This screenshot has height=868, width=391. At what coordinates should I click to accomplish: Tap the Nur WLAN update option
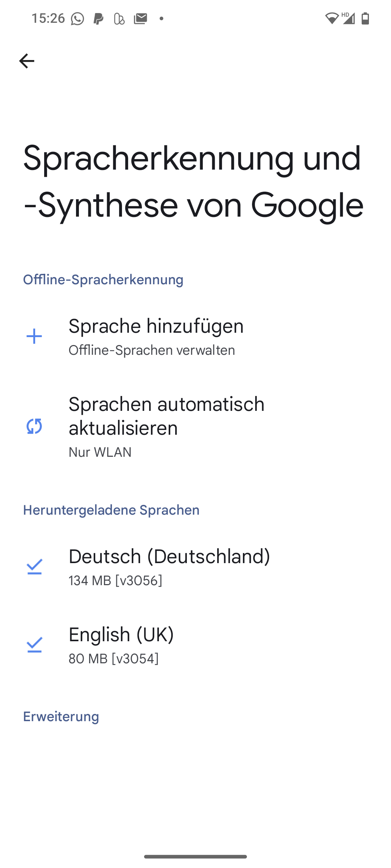point(100,452)
